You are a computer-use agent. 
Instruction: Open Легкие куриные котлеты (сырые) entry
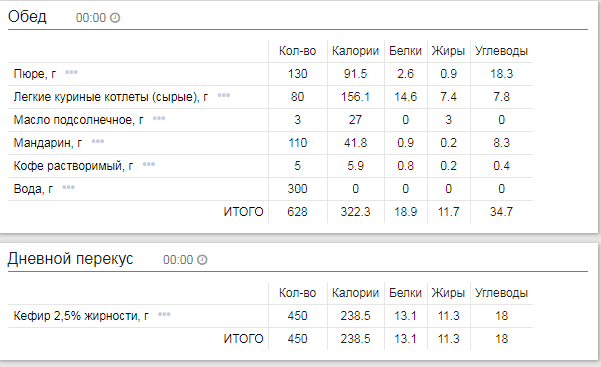pos(111,97)
